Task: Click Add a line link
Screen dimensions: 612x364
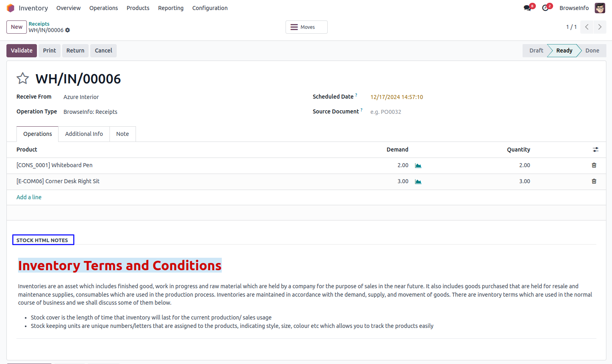Action: pos(29,197)
